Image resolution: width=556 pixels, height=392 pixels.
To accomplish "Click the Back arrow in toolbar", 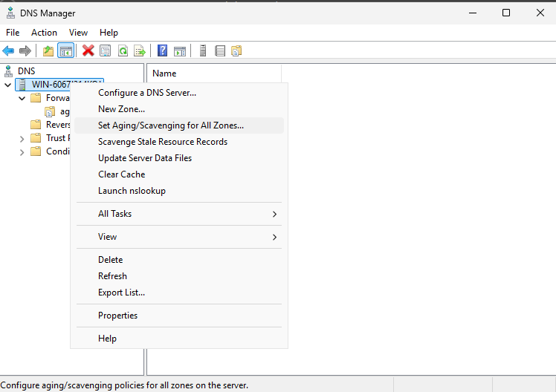I will pyautogui.click(x=8, y=51).
